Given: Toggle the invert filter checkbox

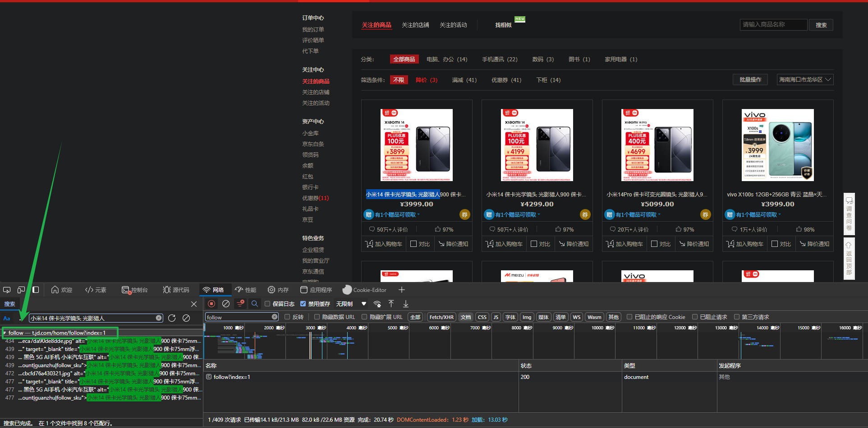Looking at the screenshot, I should coord(287,317).
